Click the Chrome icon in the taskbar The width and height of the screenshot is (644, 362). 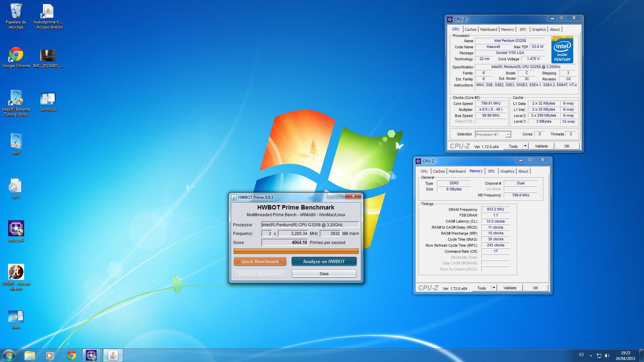click(x=71, y=355)
